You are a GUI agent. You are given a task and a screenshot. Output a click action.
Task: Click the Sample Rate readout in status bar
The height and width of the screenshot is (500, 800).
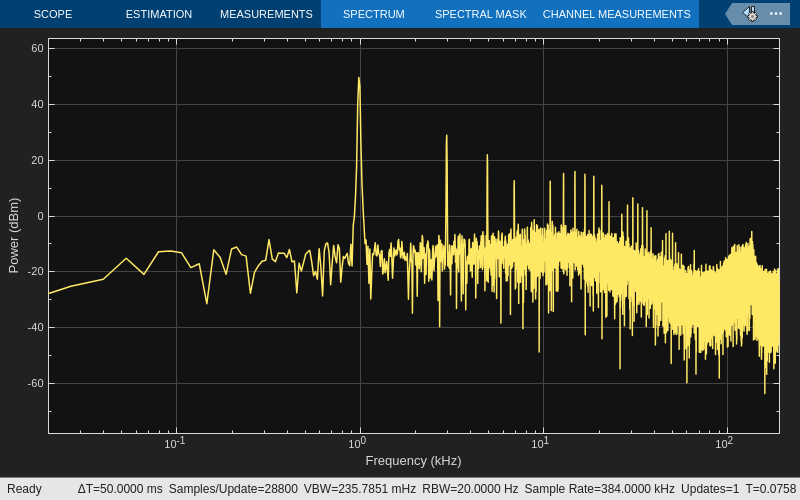point(599,489)
